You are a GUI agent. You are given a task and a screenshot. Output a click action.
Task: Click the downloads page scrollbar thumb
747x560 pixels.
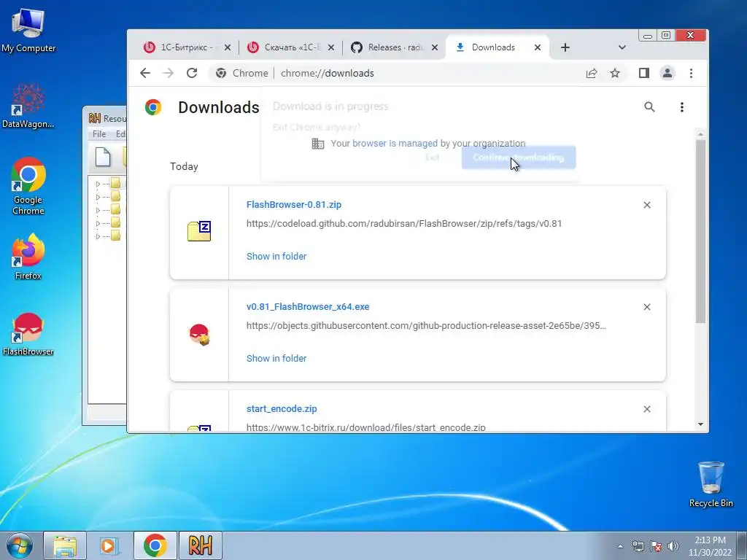tap(700, 231)
